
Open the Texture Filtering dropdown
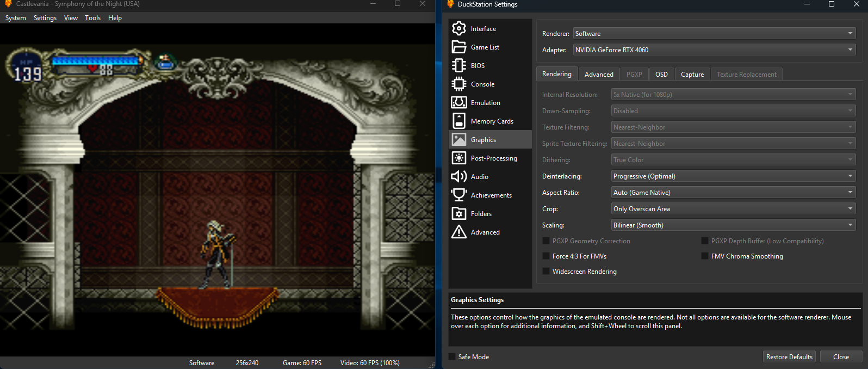[734, 127]
